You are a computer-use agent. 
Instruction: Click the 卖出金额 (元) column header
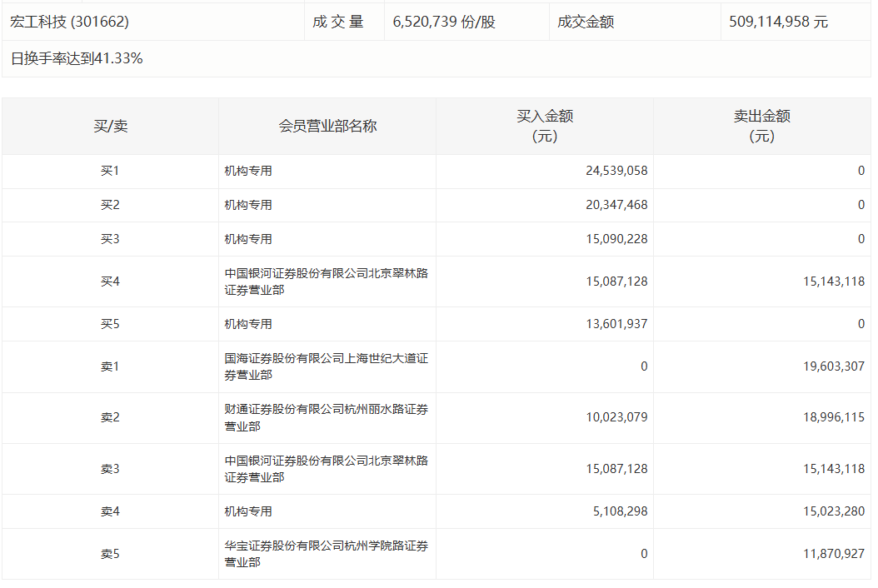point(761,127)
